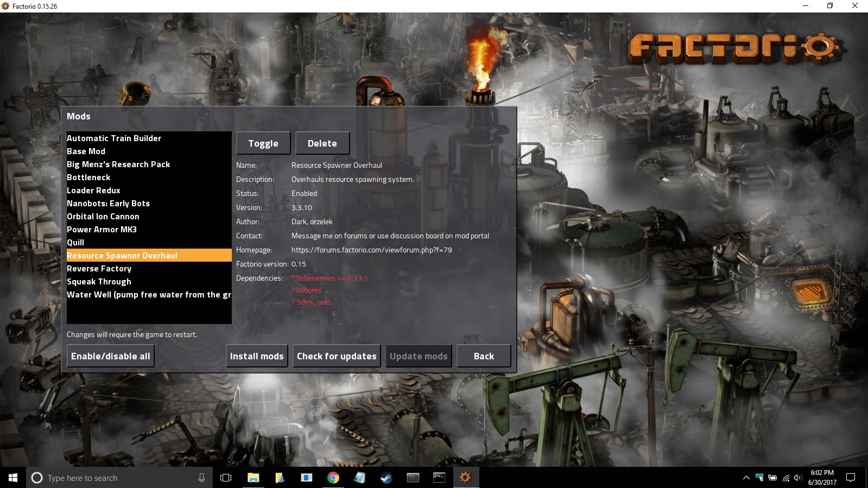
Task: Open the command prompt taskbar icon
Action: pyautogui.click(x=439, y=478)
